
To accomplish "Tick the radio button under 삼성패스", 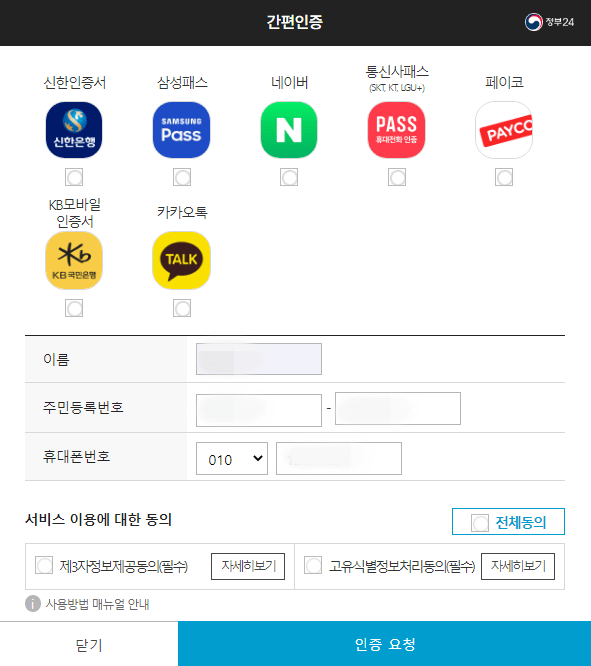I will pyautogui.click(x=182, y=177).
